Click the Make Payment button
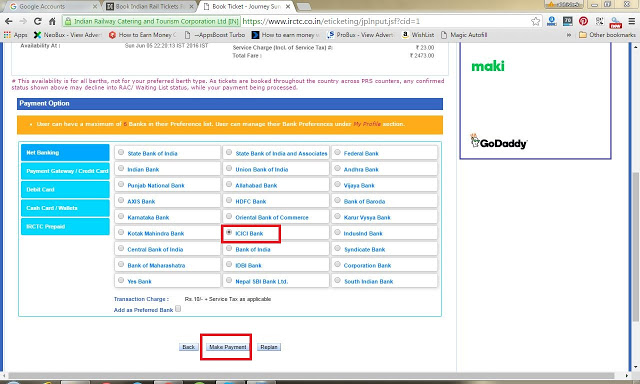Image resolution: width=640 pixels, height=384 pixels. pos(227,347)
